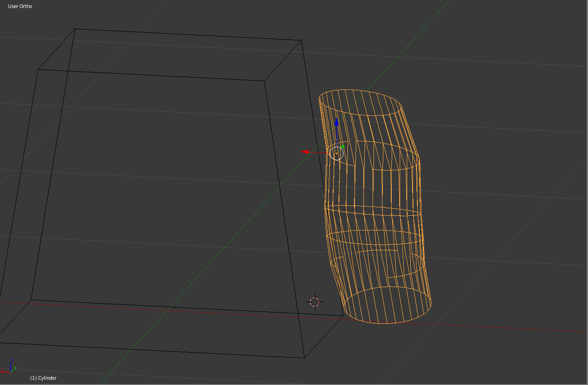Select the orange wireframe cylinder object

tap(375, 207)
